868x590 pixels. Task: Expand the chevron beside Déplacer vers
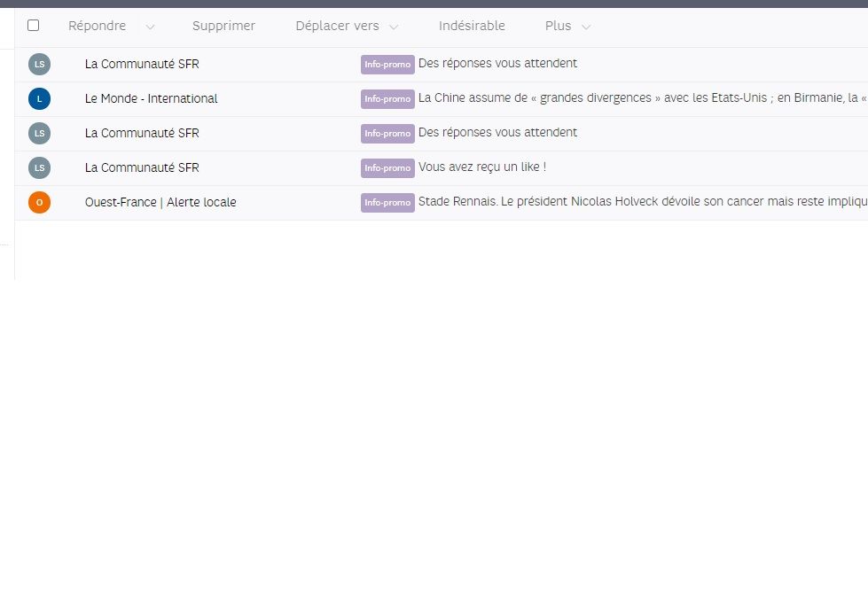coord(394,27)
